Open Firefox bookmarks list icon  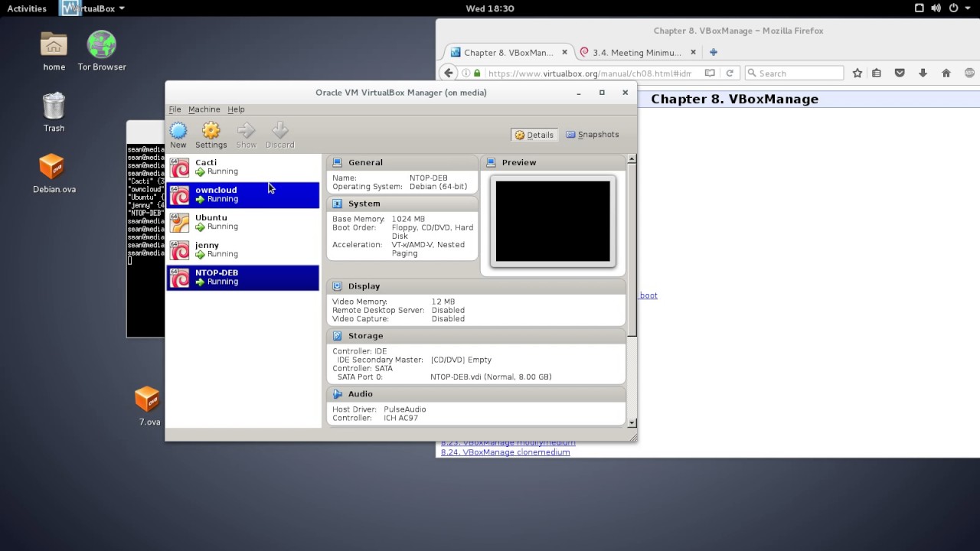click(877, 73)
